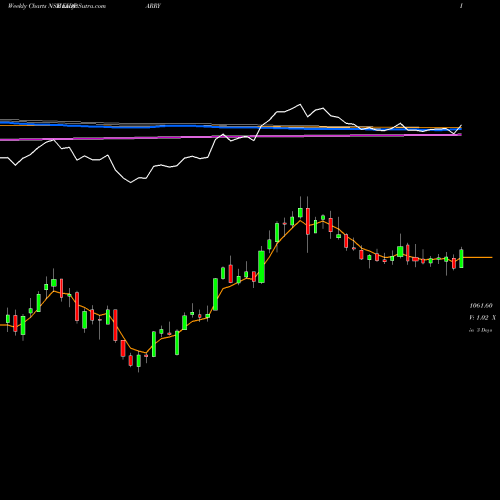Click the "in 3 Days" label

tap(480, 330)
